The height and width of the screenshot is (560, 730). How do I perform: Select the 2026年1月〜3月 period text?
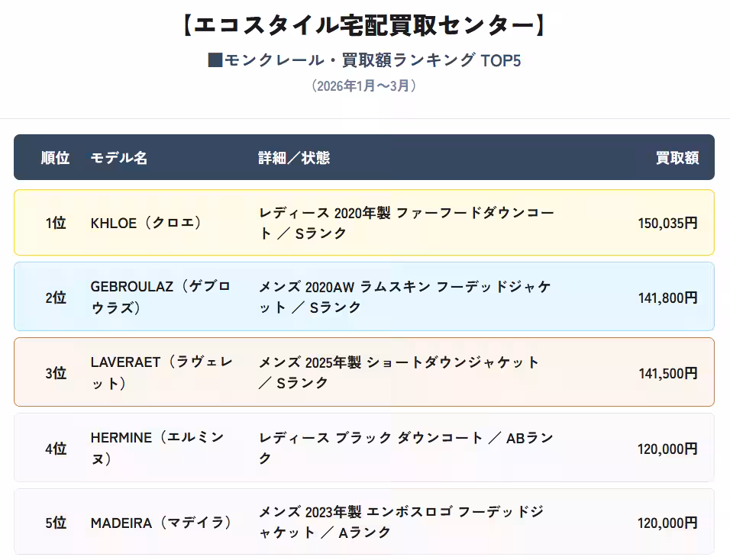coord(364,86)
